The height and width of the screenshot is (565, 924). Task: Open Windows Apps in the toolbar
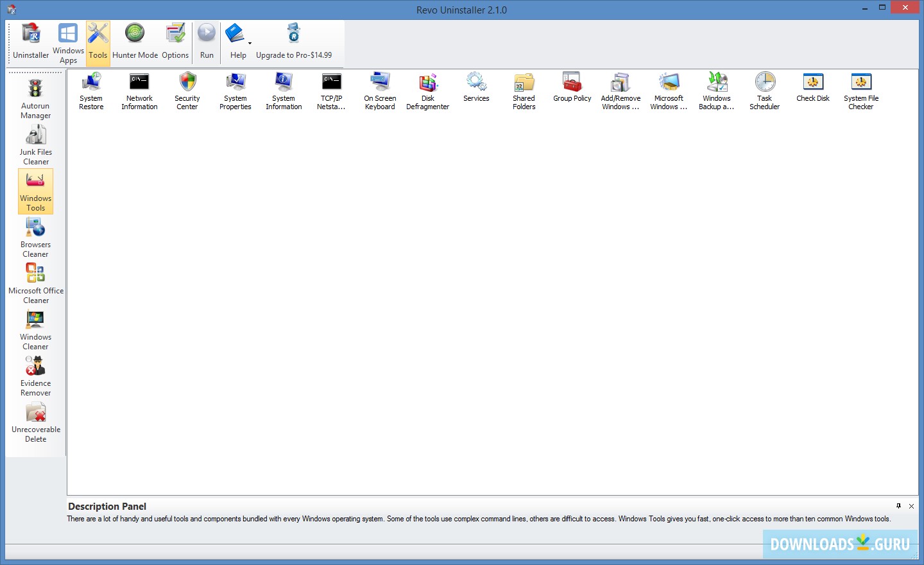tap(68, 42)
